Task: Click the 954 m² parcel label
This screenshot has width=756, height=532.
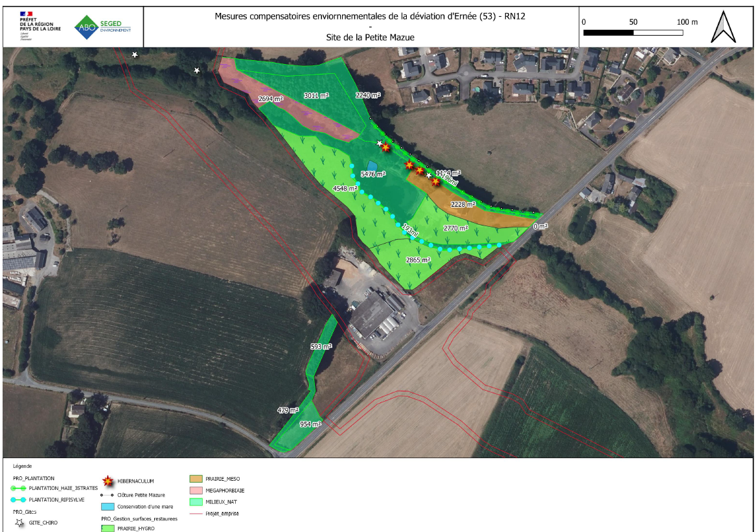Action: coord(310,424)
